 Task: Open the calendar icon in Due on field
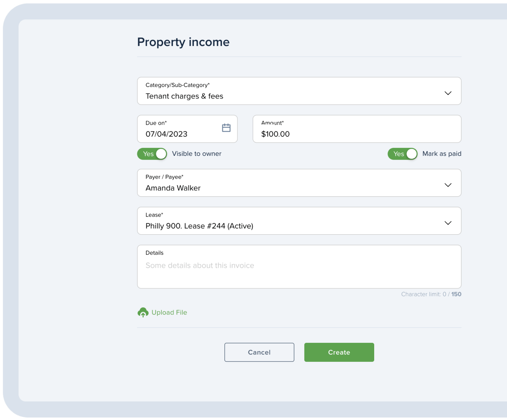[x=226, y=128]
